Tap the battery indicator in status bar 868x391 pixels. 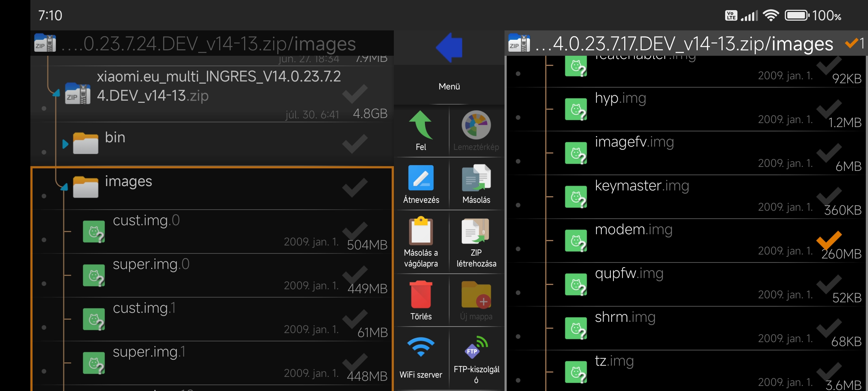coord(797,16)
